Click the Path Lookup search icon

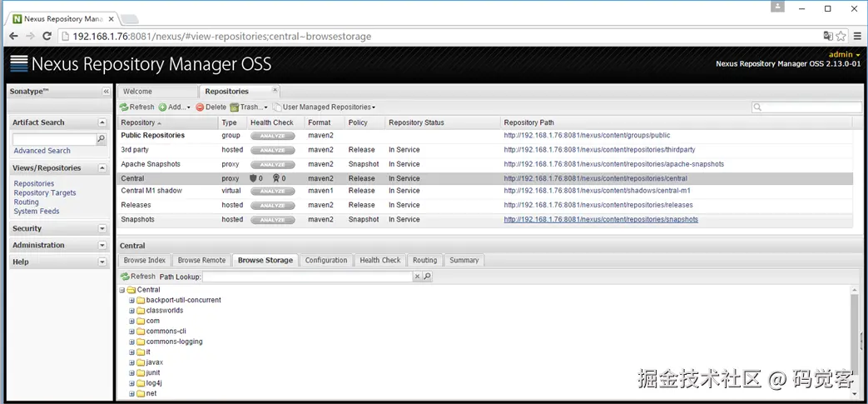click(x=428, y=276)
